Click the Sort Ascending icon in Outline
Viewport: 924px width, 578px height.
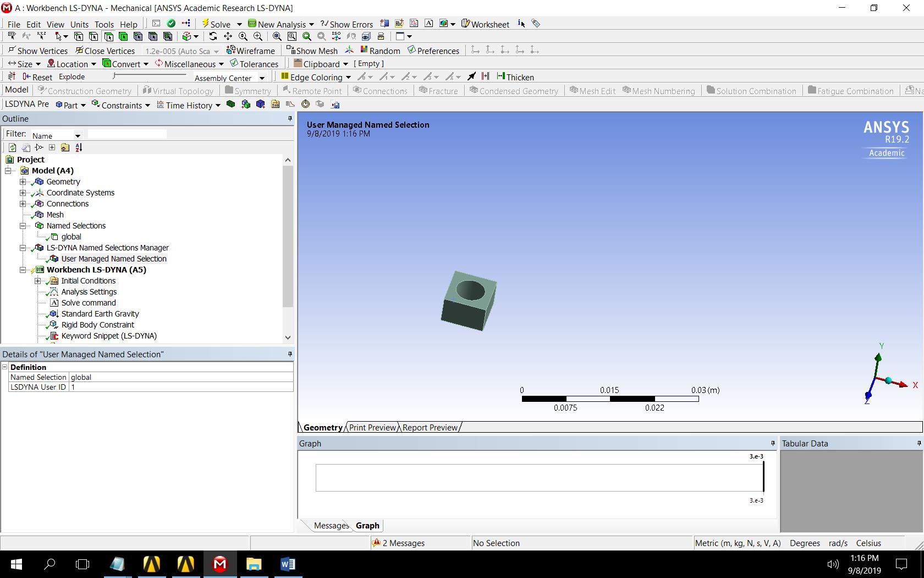pos(79,148)
